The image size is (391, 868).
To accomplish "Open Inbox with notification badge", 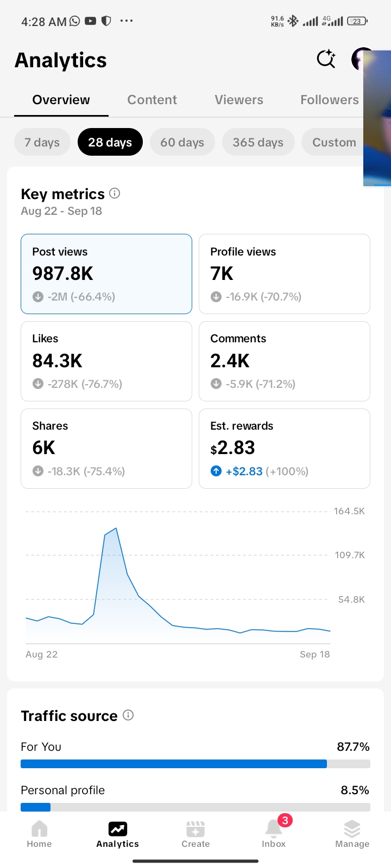I will coord(274,834).
